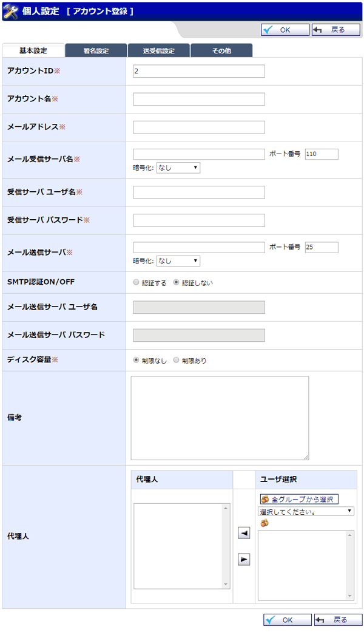
Task: Click the 代理人 column header text
Action: (x=147, y=480)
